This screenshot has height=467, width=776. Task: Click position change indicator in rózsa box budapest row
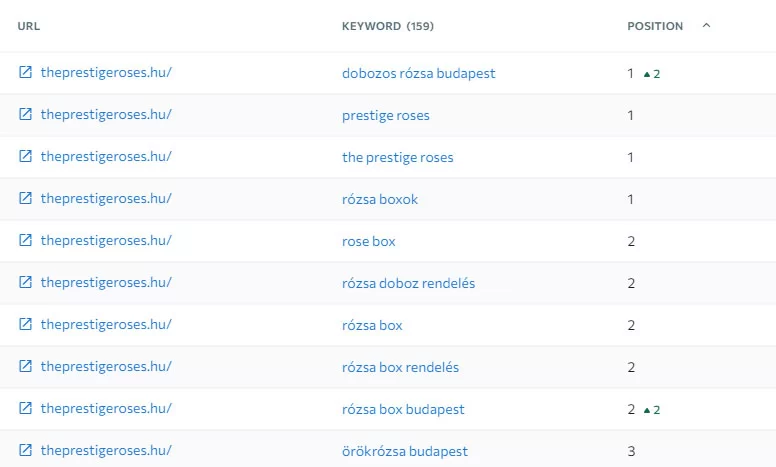point(651,409)
